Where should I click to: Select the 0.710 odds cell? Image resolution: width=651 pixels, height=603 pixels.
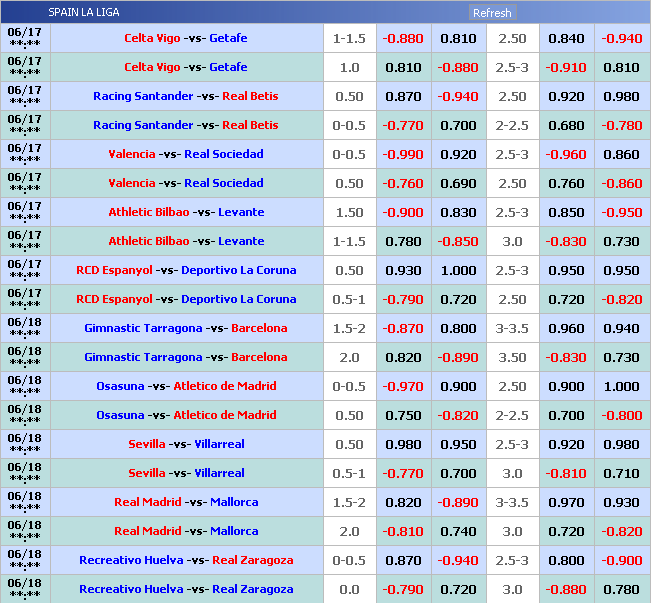(x=621, y=473)
